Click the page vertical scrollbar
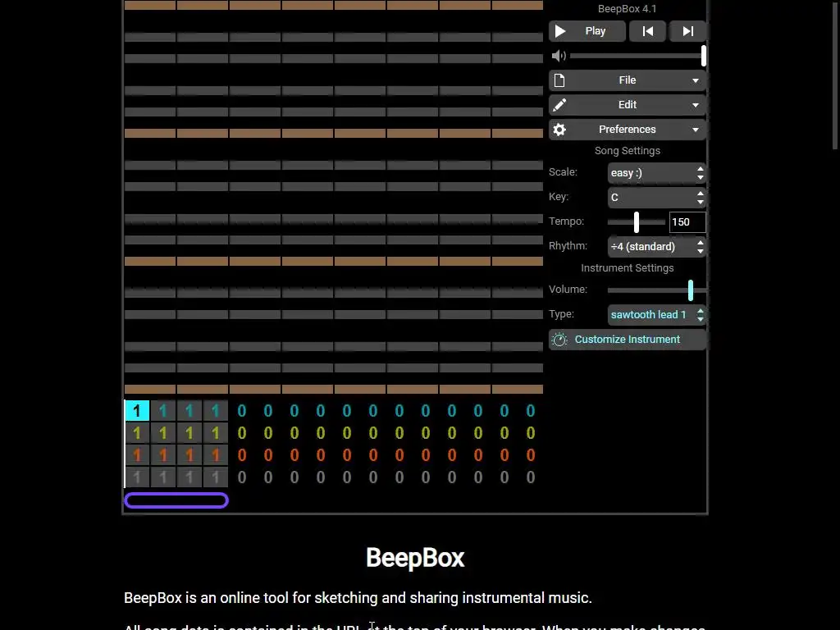Viewport: 840px width, 630px height. click(x=834, y=75)
